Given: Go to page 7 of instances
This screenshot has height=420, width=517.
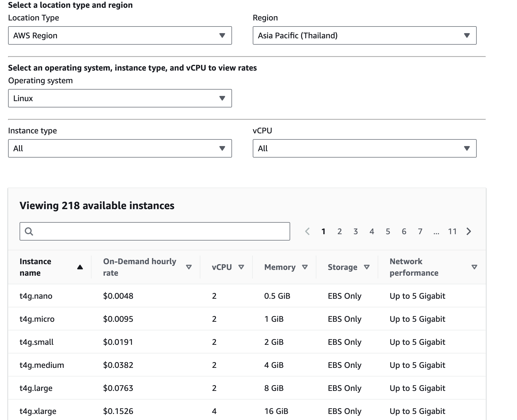Looking at the screenshot, I should click(420, 231).
